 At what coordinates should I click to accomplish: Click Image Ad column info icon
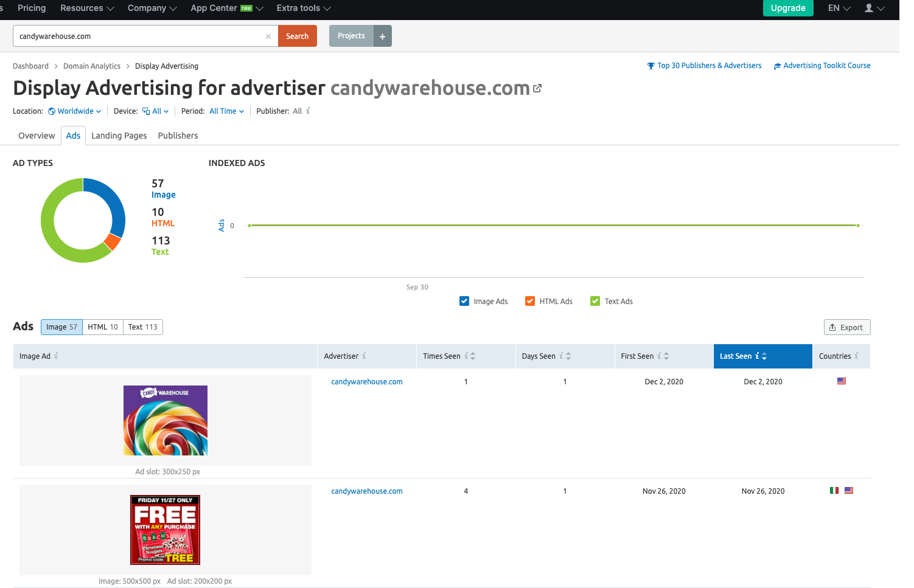click(x=57, y=356)
